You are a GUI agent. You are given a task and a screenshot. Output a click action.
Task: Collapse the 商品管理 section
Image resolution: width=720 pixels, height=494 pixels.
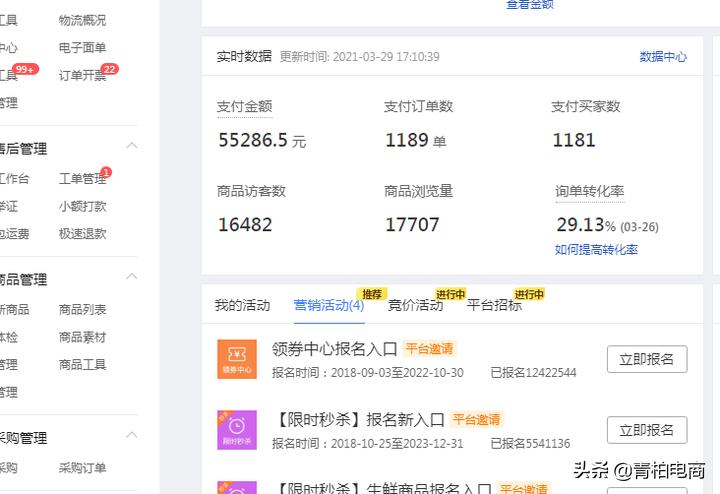(132, 276)
